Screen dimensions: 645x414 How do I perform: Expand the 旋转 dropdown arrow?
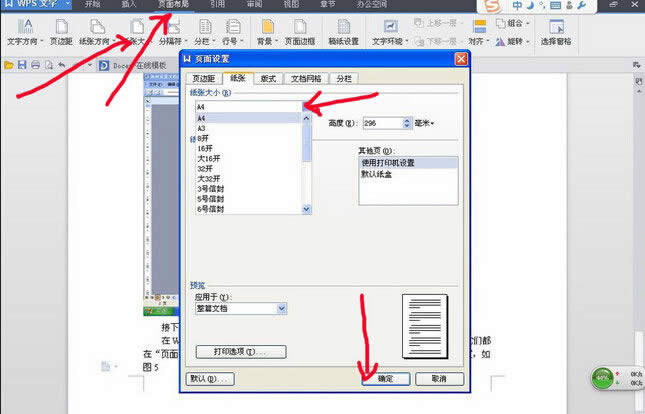click(527, 42)
